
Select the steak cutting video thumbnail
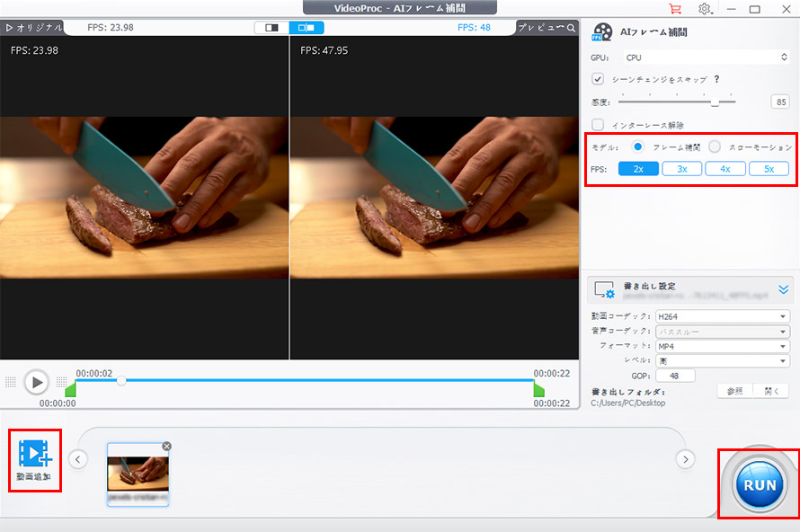click(138, 474)
